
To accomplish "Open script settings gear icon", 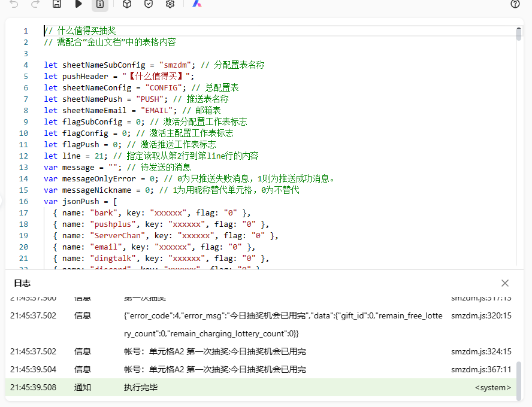I will pos(170,4).
